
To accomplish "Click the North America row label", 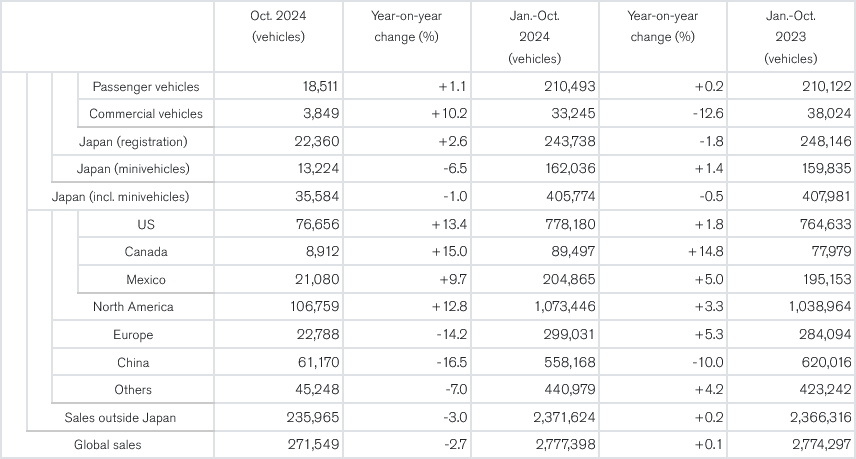I will pos(133,307).
